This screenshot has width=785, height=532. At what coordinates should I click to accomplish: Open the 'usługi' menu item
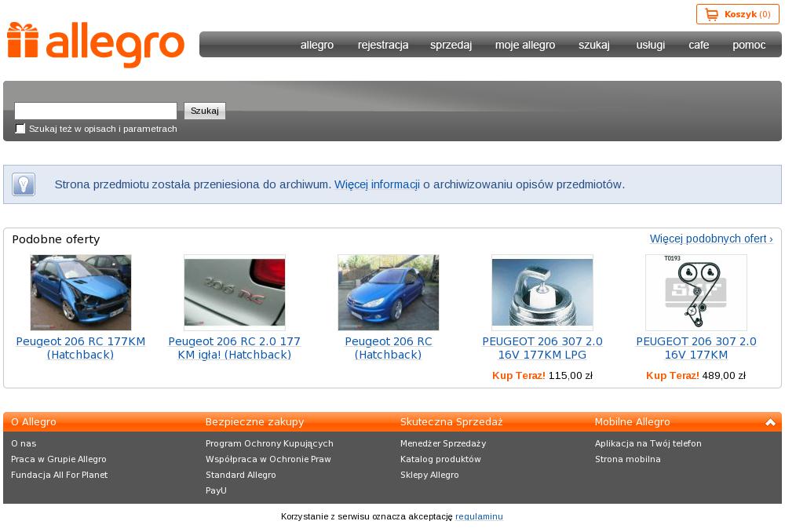click(x=651, y=45)
